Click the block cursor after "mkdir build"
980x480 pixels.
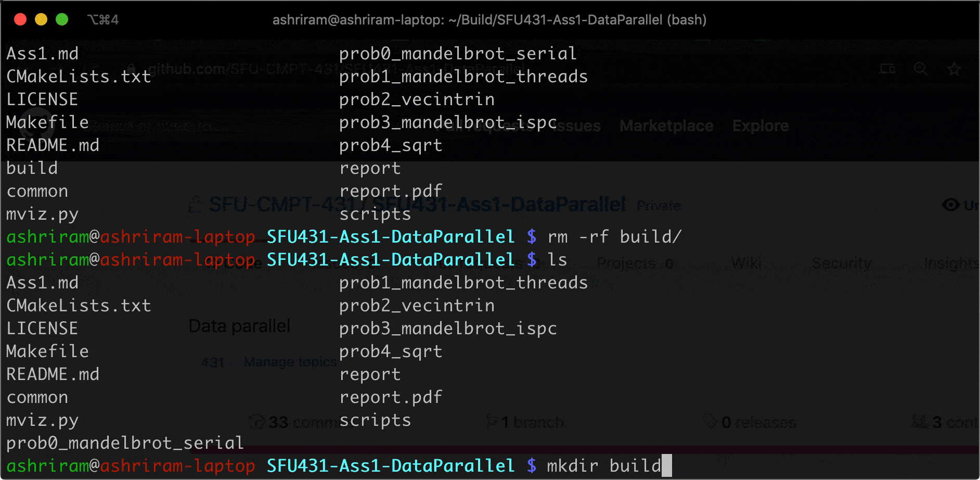pos(666,465)
